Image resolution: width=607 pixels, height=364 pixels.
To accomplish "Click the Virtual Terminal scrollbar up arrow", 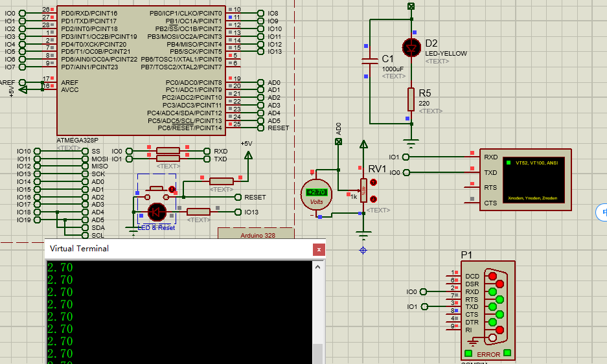I will click(x=318, y=267).
